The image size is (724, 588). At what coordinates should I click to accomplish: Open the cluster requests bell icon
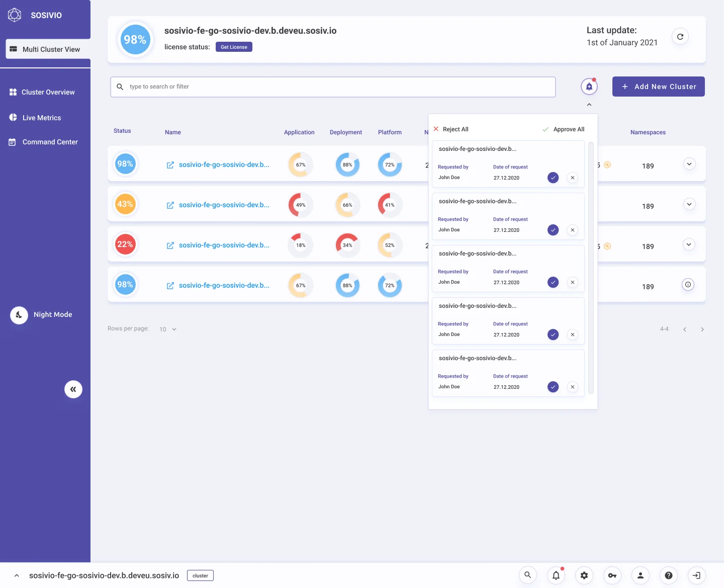coord(589,87)
